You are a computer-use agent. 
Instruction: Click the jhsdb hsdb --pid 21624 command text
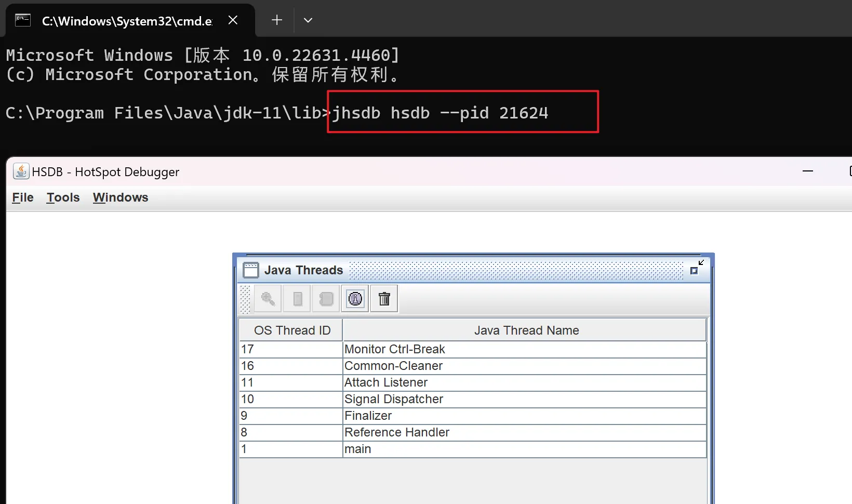pos(440,113)
